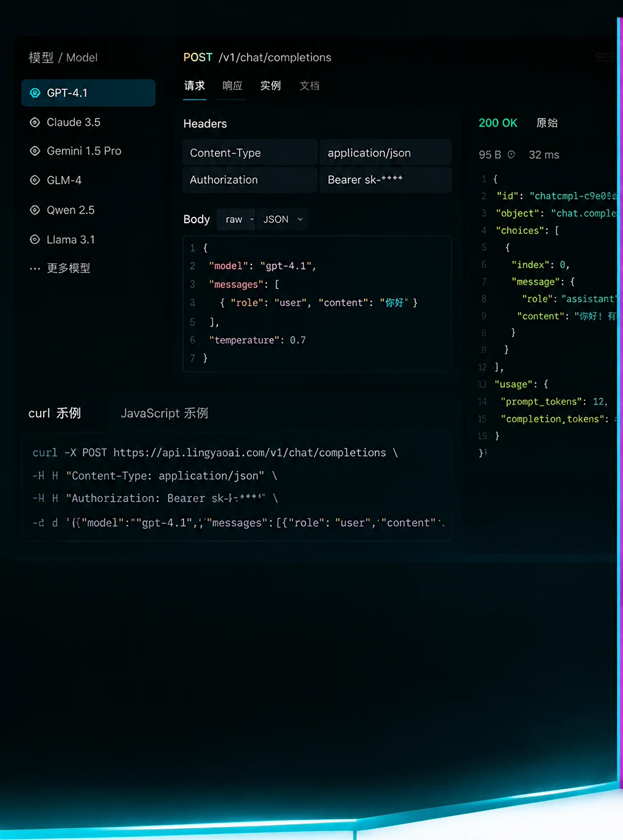Click the GLM-4 model icon
This screenshot has height=840, width=623.
point(35,180)
